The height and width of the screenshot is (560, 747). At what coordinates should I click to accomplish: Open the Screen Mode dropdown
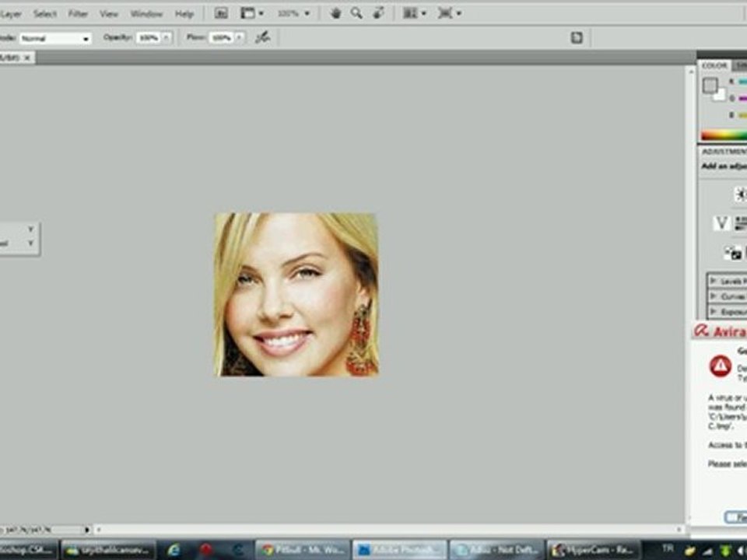(450, 13)
